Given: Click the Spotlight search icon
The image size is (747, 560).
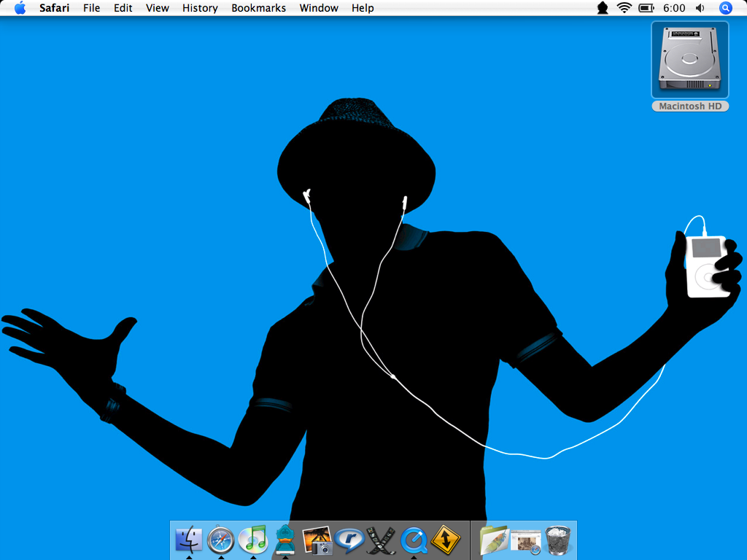Looking at the screenshot, I should (x=725, y=8).
